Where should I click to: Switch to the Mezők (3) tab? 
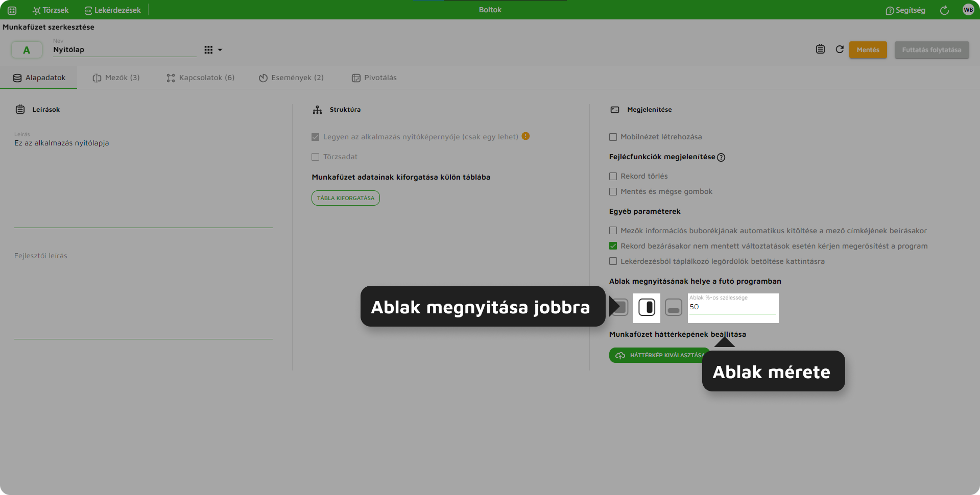[x=116, y=78]
